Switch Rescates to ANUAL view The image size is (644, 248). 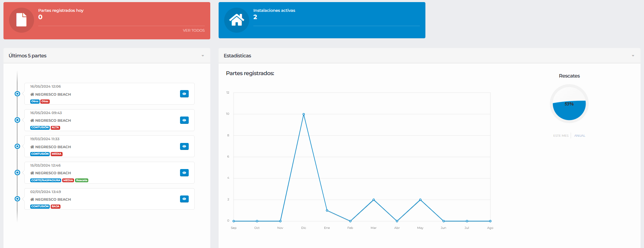point(580,136)
